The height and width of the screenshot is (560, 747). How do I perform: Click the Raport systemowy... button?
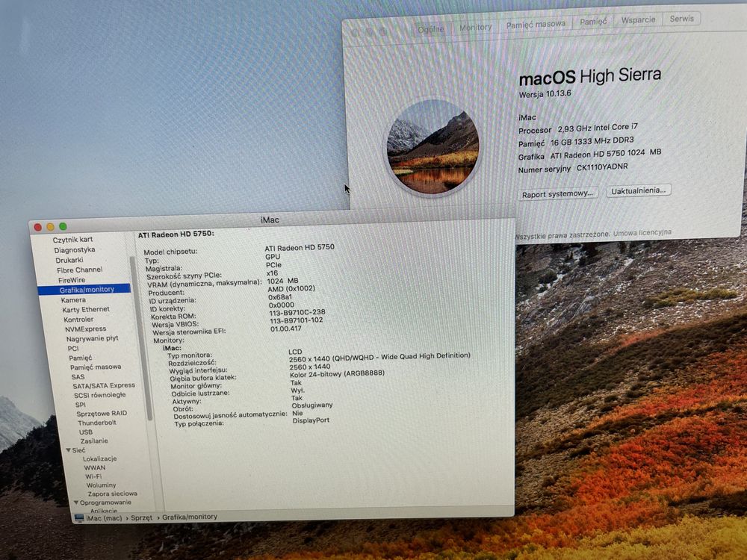[x=557, y=194]
